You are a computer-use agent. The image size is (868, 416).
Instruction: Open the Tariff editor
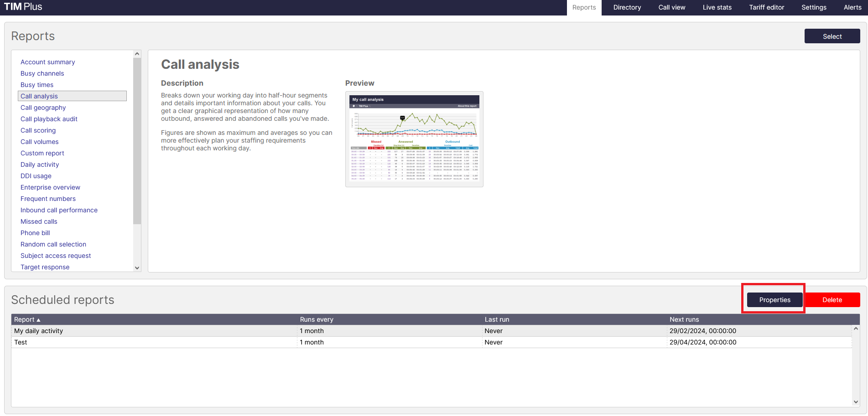767,7
